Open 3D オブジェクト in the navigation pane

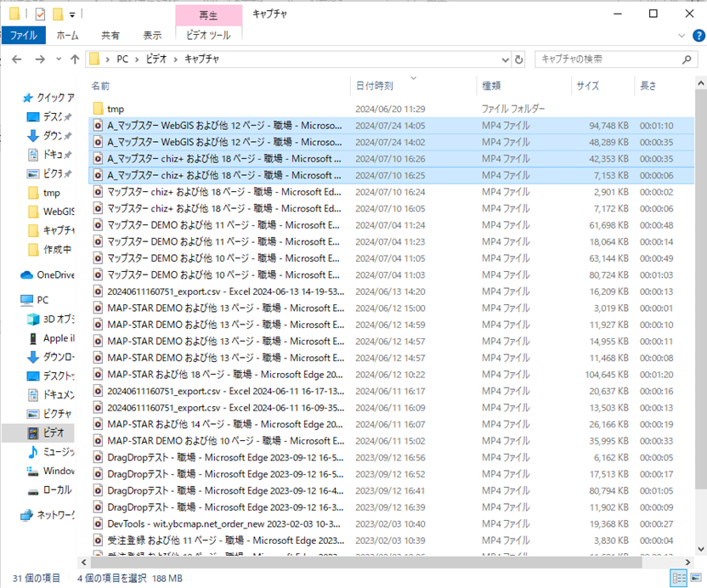point(51,319)
